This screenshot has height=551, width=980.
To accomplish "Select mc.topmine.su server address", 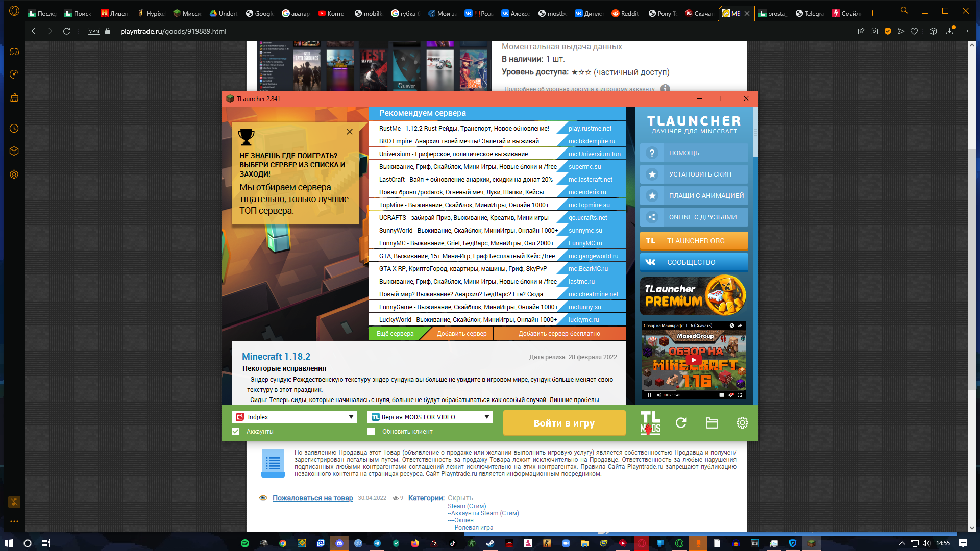I will [x=589, y=205].
